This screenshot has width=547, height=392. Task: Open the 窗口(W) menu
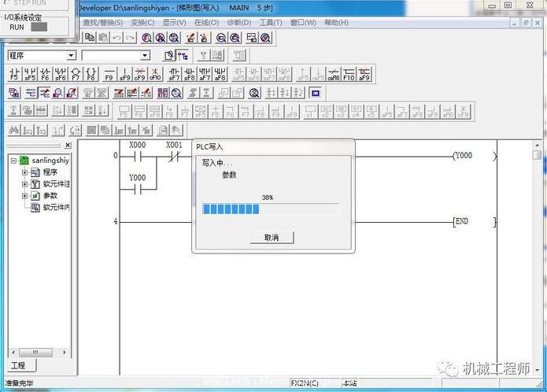tap(303, 23)
